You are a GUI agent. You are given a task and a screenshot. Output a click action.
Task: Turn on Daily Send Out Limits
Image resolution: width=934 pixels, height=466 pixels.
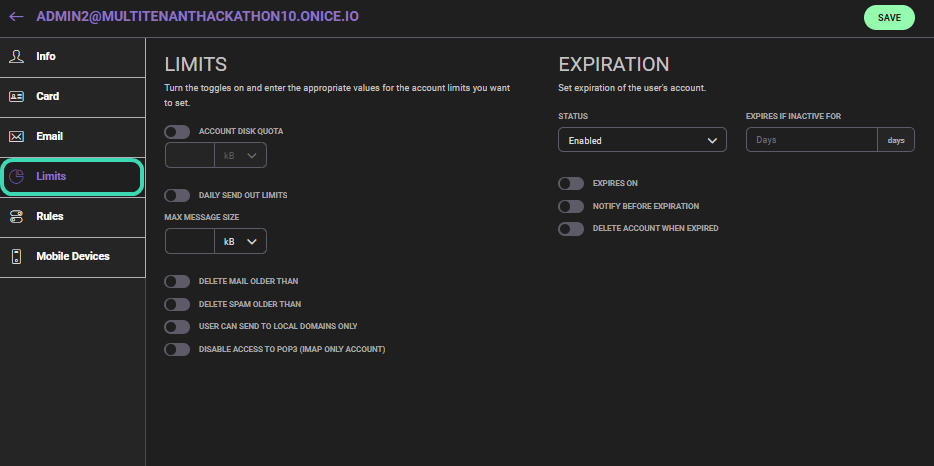pos(177,195)
